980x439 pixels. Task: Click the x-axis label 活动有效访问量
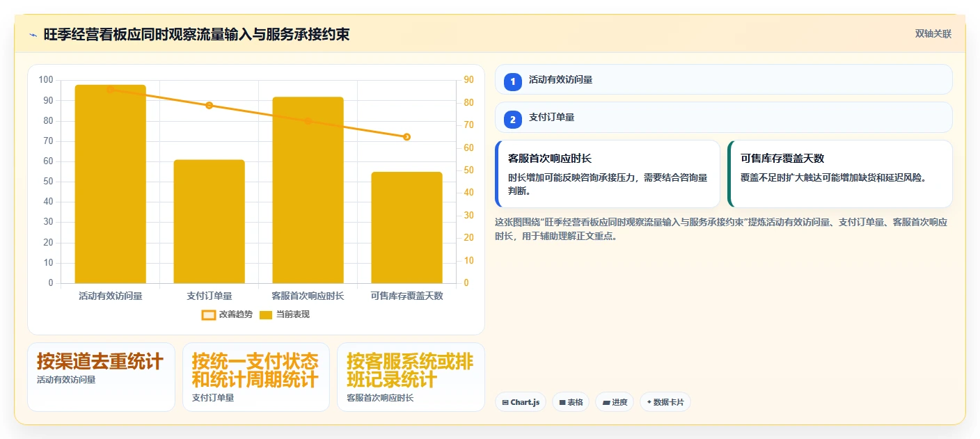click(x=111, y=296)
